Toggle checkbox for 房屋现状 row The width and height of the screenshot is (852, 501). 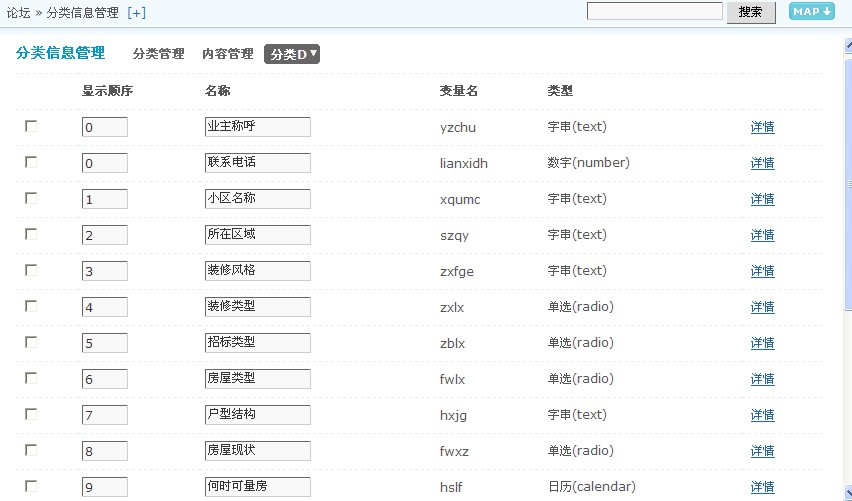click(x=31, y=450)
